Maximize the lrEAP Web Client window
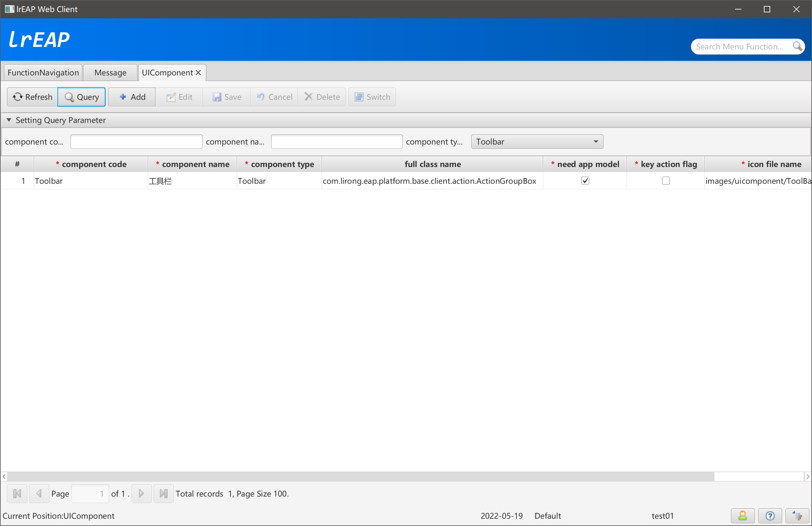Image resolution: width=812 pixels, height=526 pixels. click(x=767, y=9)
